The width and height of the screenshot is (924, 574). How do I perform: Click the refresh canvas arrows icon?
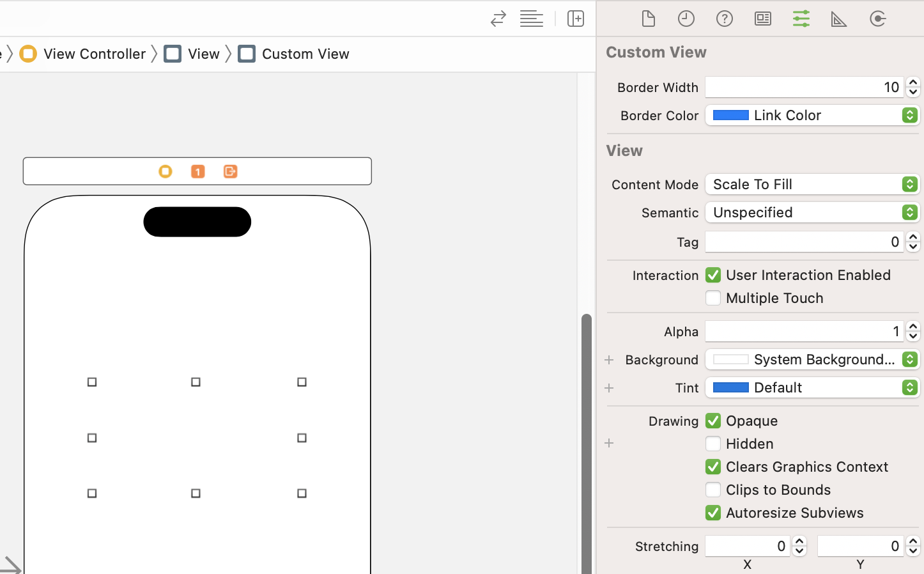click(498, 19)
